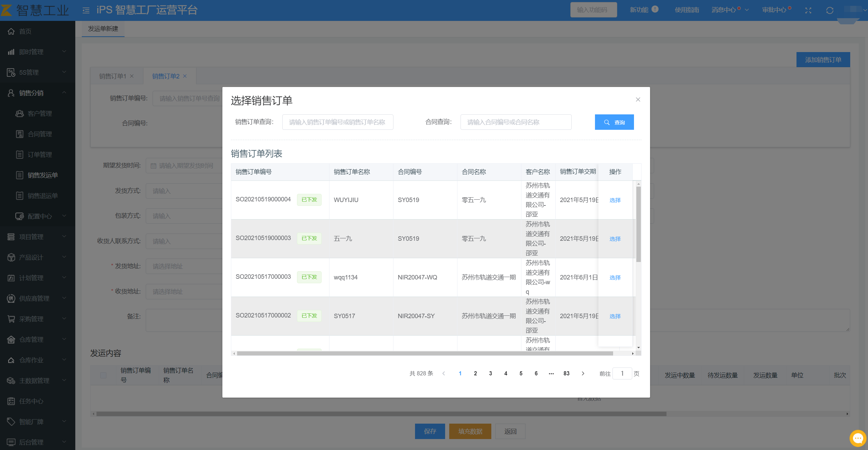Switch to the 销售订单2 tab
Image resolution: width=868 pixels, height=450 pixels.
(x=166, y=76)
